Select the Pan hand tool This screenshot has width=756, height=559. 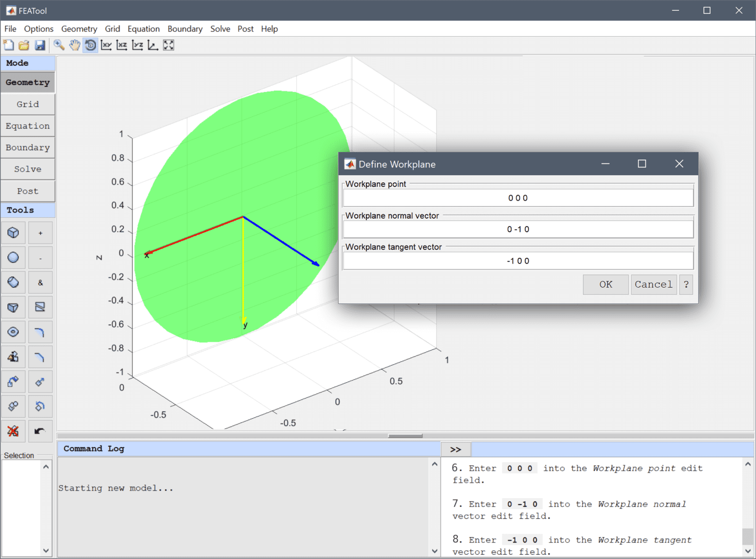(x=75, y=45)
